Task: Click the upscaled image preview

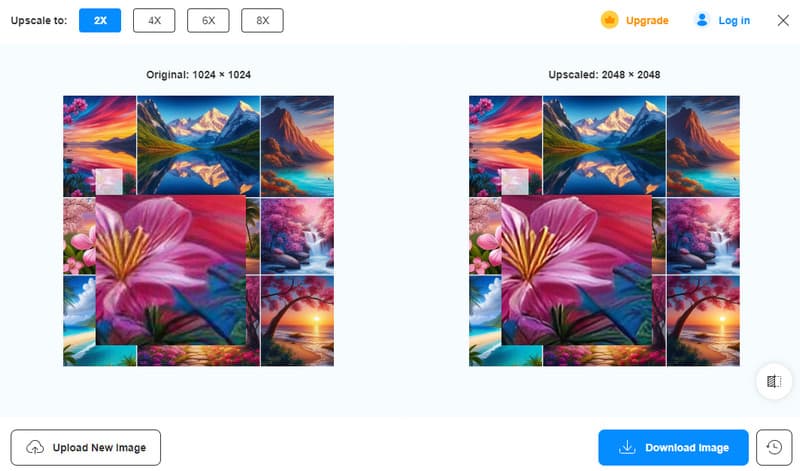Action: (604, 230)
